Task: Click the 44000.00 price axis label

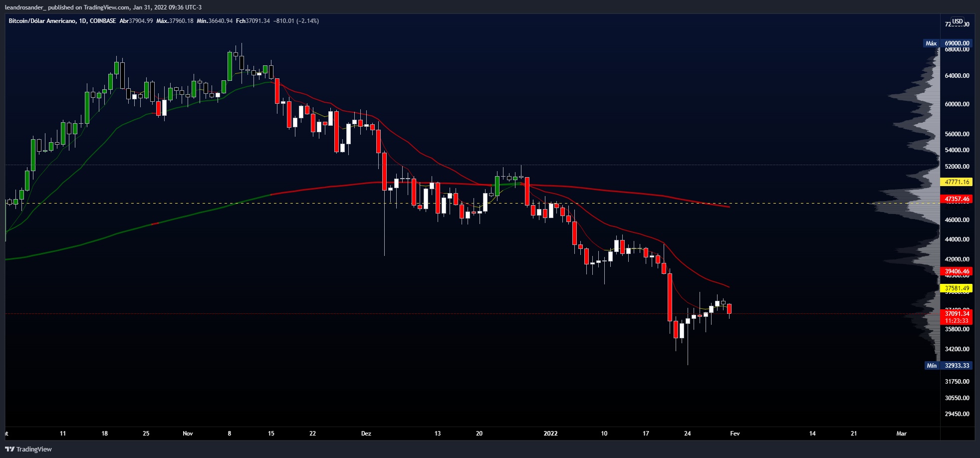Action: 957,239
